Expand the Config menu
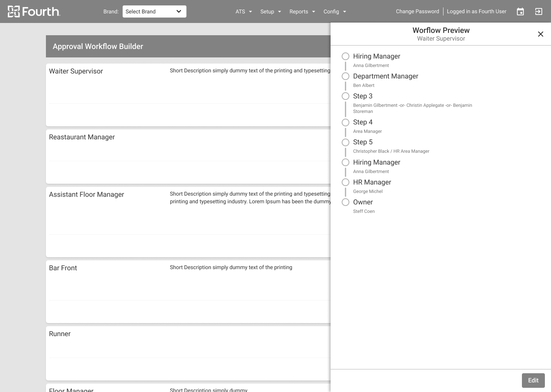551x392 pixels. (x=334, y=11)
